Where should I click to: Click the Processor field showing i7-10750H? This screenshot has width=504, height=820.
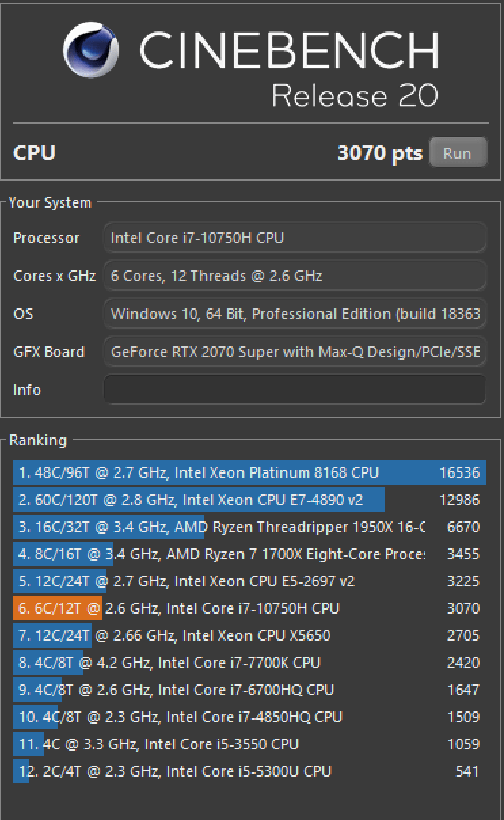295,238
